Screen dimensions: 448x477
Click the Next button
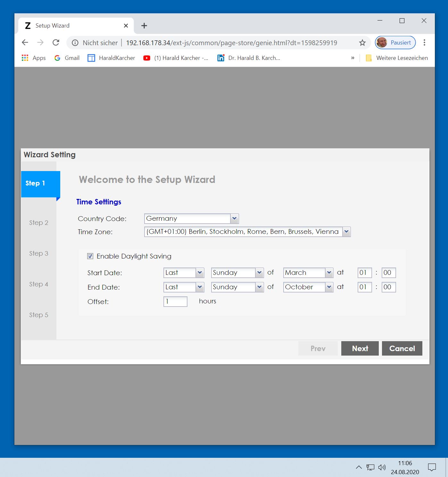[360, 349]
